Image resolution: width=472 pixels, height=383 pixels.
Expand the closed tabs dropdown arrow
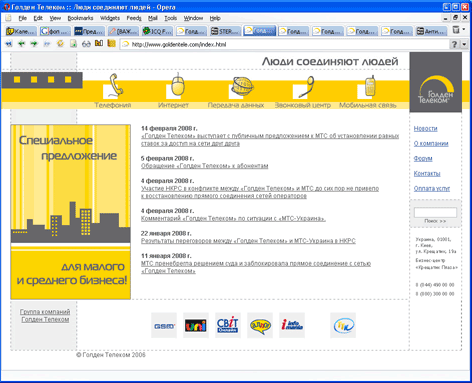click(464, 30)
